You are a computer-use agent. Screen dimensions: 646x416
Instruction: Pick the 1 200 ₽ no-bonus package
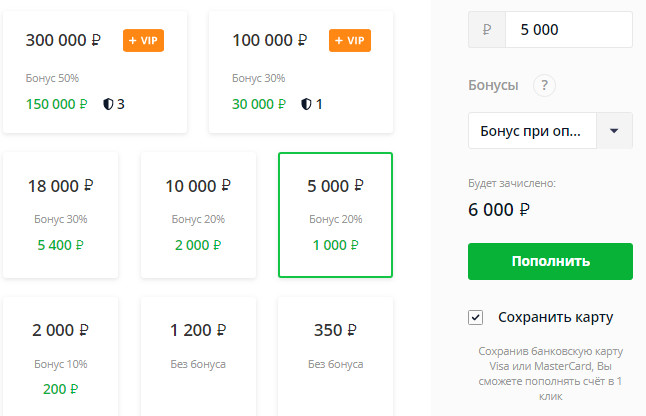198,357
